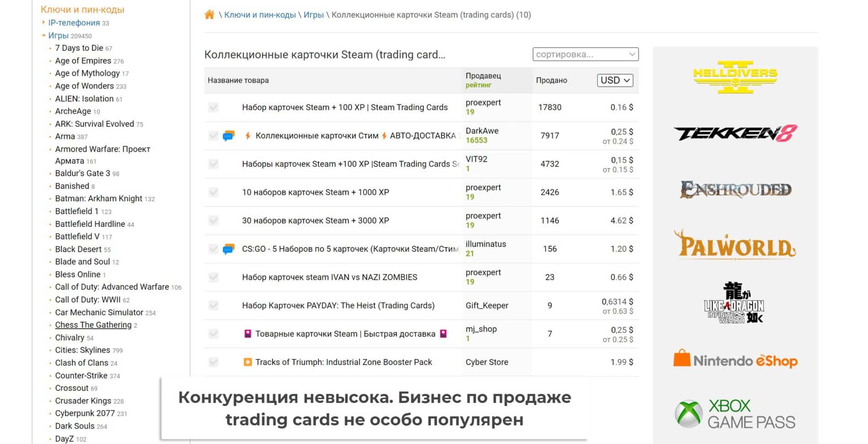The image size is (868, 444).
Task: Toggle checkmark for 10 наборов карточек listing
Action: point(213,193)
